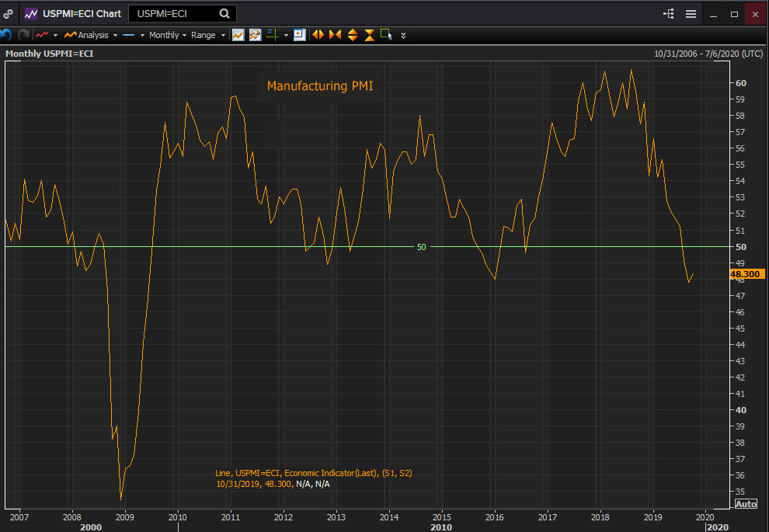Open the Analysis dropdown
Screen dimensions: 769x532
[x=92, y=35]
